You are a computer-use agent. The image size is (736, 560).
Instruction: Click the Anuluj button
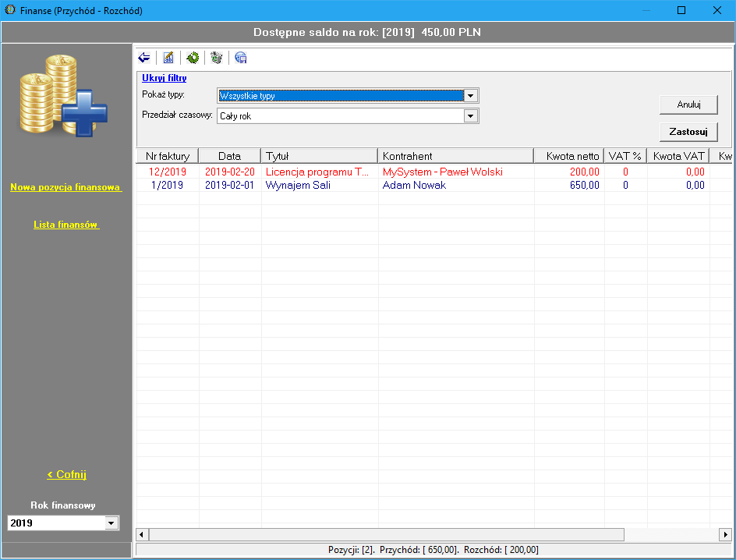click(688, 105)
